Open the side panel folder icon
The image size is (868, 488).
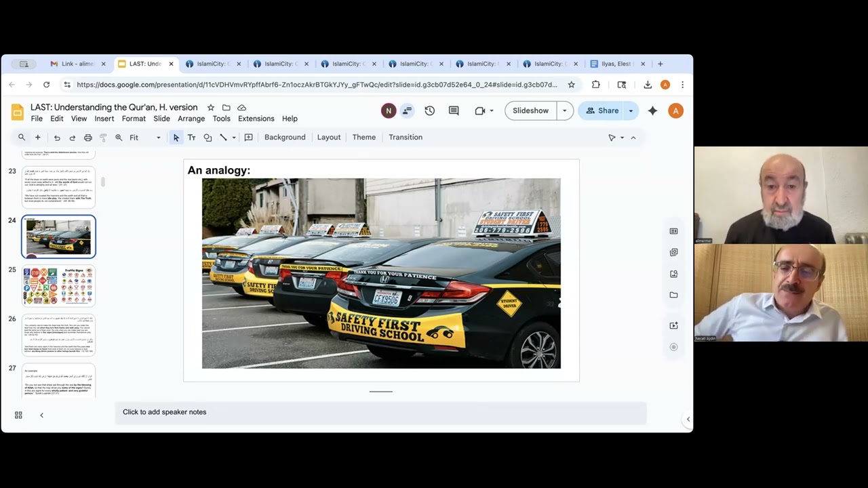673,295
